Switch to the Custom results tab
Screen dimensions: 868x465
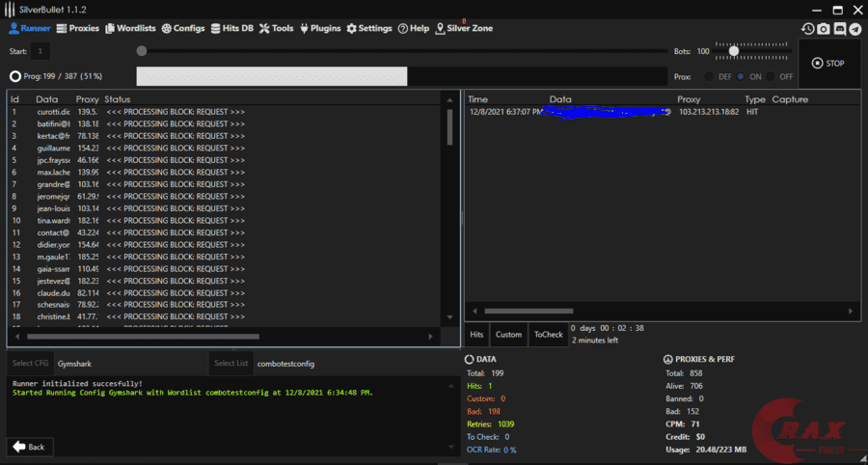(508, 335)
